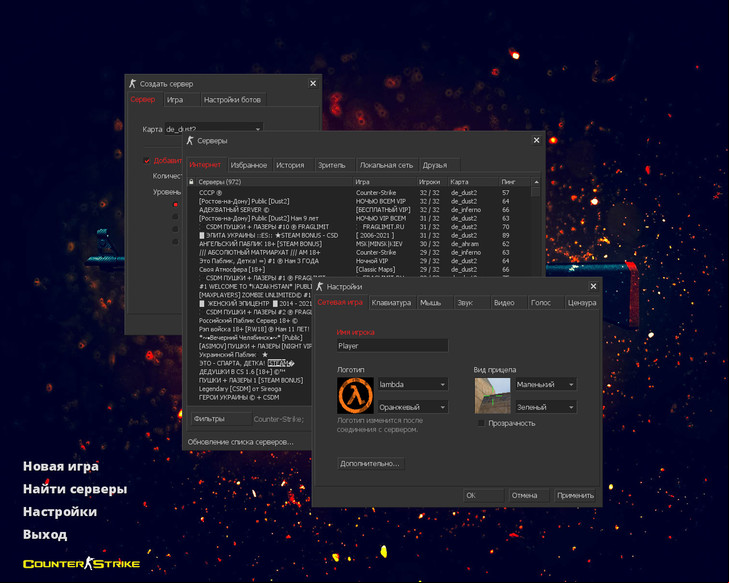This screenshot has width=729, height=583.
Task: Click the Дополнительно... button
Action: tap(370, 464)
